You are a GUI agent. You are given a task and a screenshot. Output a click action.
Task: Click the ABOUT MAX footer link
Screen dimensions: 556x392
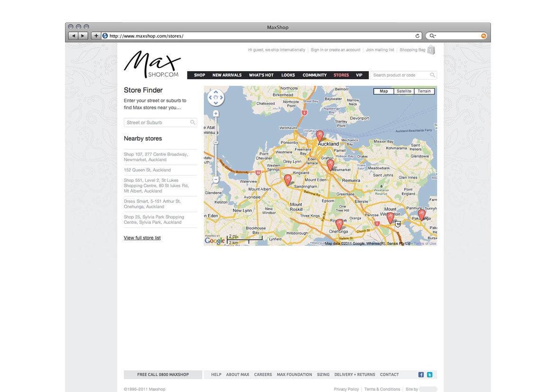point(238,374)
